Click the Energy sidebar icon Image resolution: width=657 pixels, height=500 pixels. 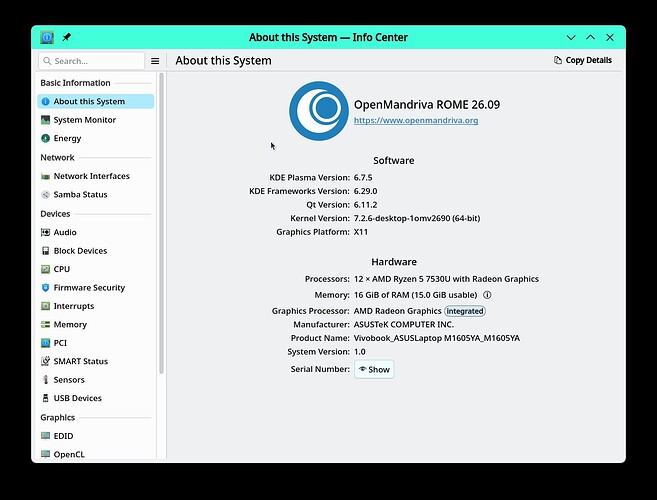click(45, 138)
